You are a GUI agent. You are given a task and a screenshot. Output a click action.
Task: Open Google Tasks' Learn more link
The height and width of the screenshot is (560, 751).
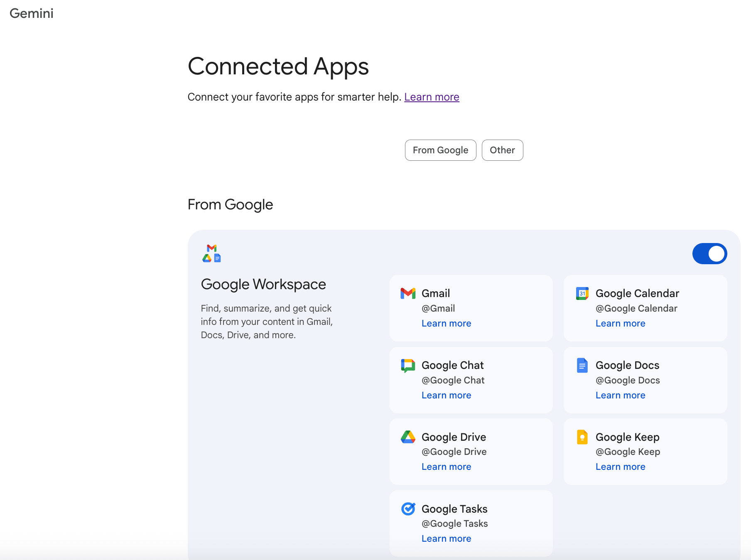pos(446,538)
